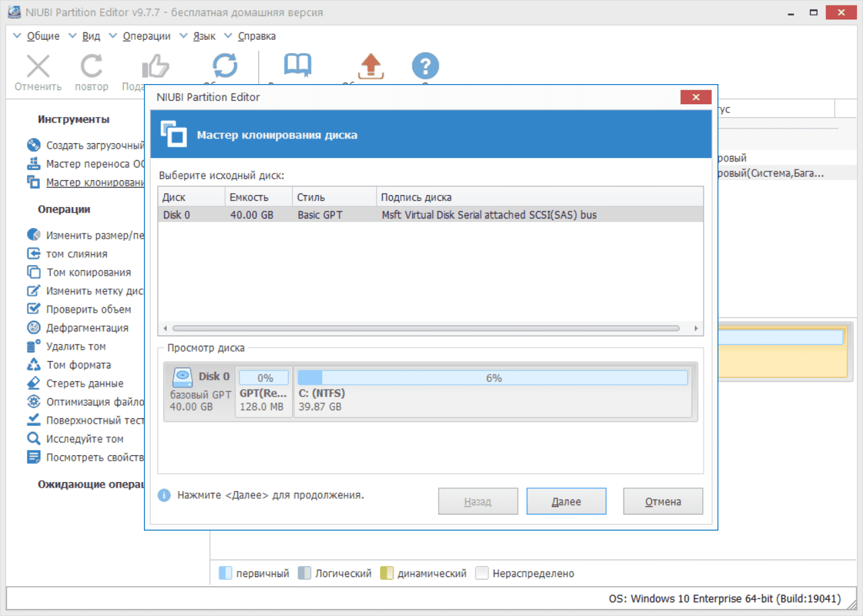The height and width of the screenshot is (616, 863).
Task: Open the Операции menu
Action: (x=147, y=36)
